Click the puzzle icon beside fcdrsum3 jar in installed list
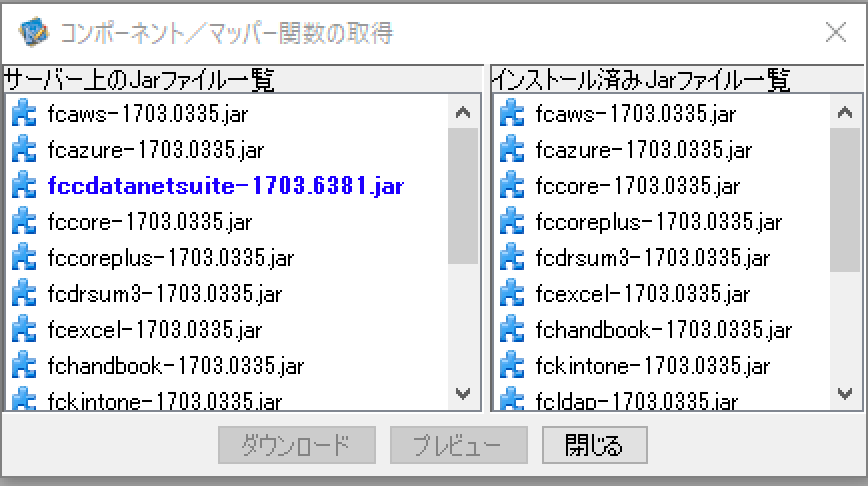The width and height of the screenshot is (868, 486). 512,257
